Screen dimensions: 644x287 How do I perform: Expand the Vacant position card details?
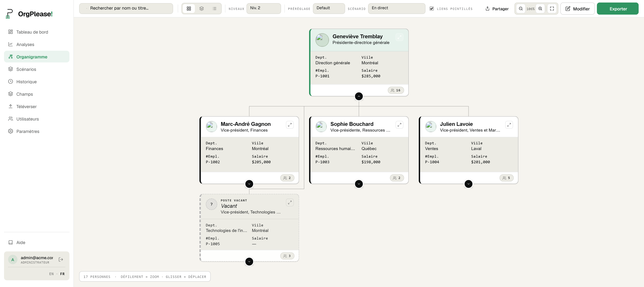[x=290, y=202]
